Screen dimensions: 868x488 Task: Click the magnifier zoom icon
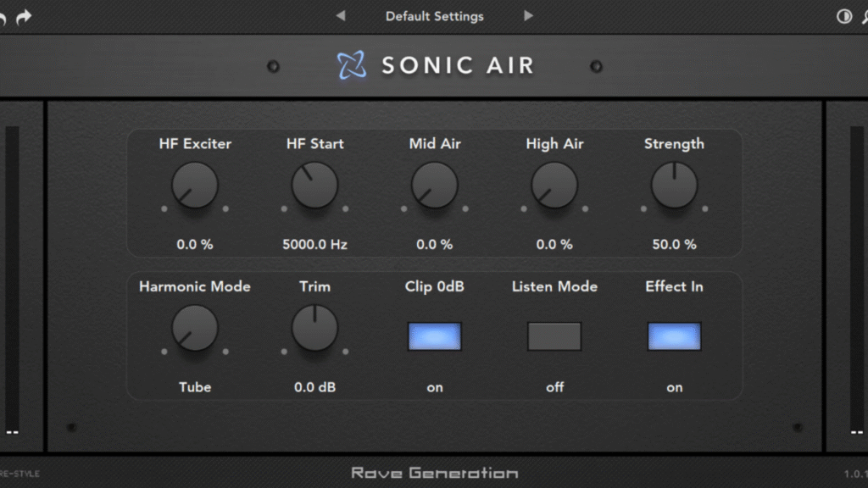coord(864,17)
